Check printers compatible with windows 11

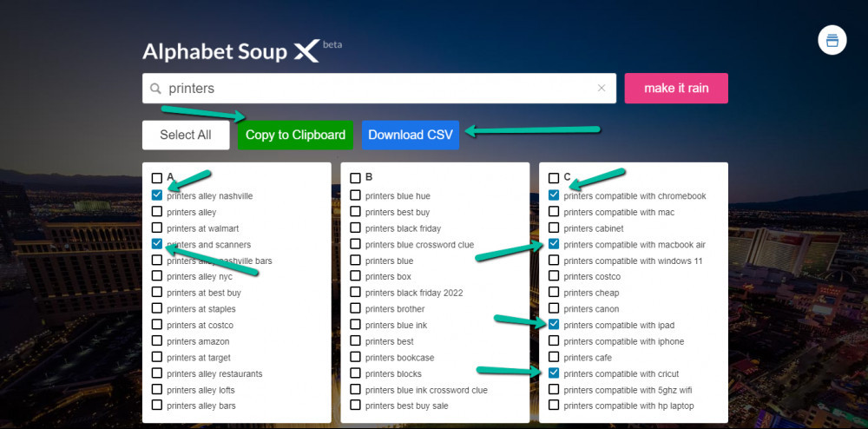[554, 260]
